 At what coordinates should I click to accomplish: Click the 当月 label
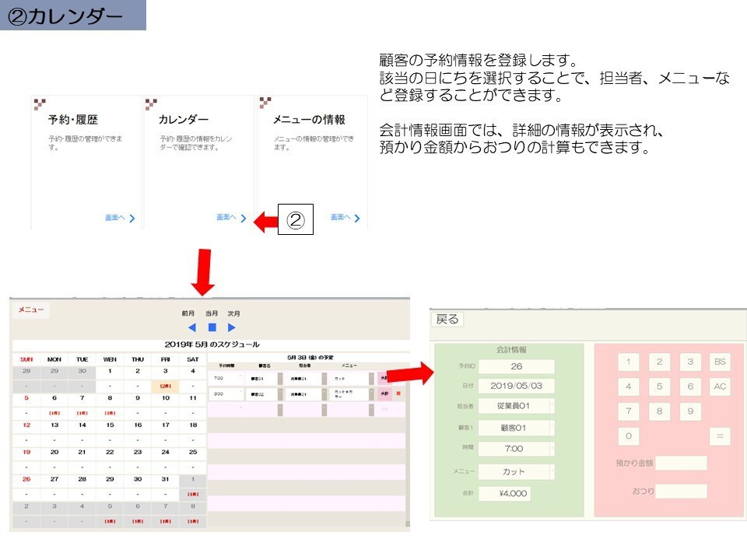point(212,313)
